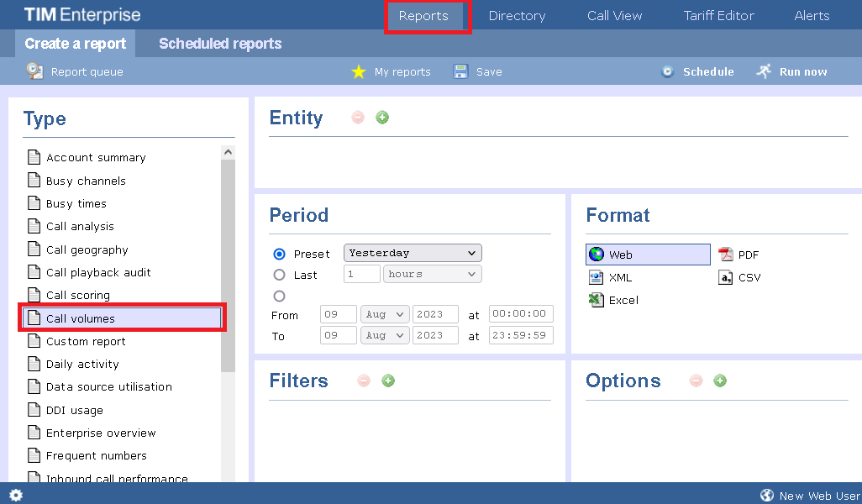Image resolution: width=862 pixels, height=504 pixels.
Task: Open settings gear in bottom bar
Action: (x=16, y=495)
